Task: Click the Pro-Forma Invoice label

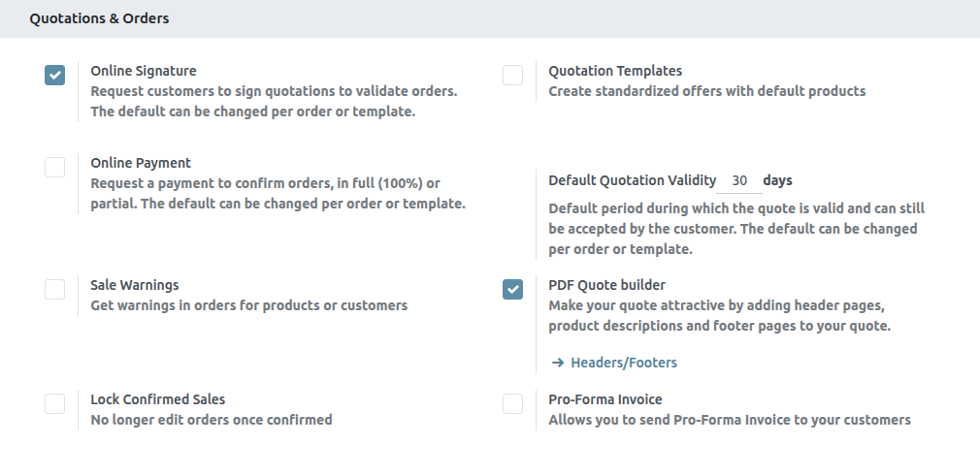Action: coord(605,399)
